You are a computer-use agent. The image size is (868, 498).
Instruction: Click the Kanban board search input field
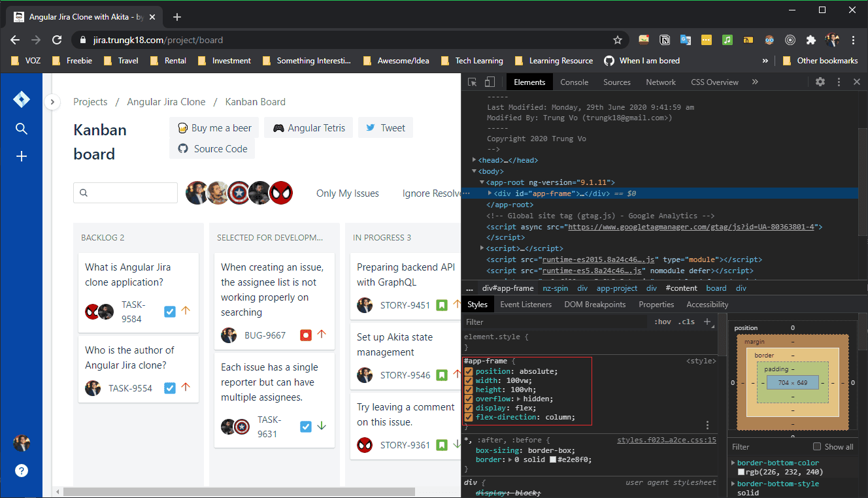coord(125,193)
